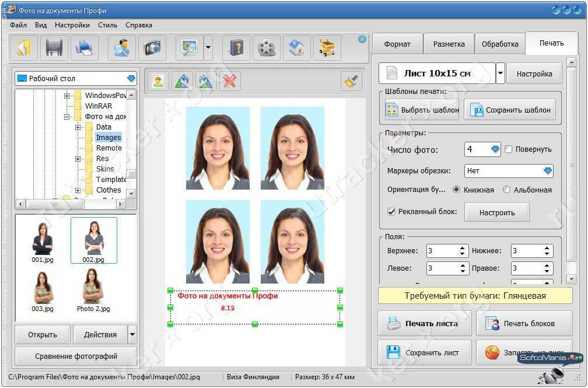Increase the Верхнее margin stepper

pos(463,248)
